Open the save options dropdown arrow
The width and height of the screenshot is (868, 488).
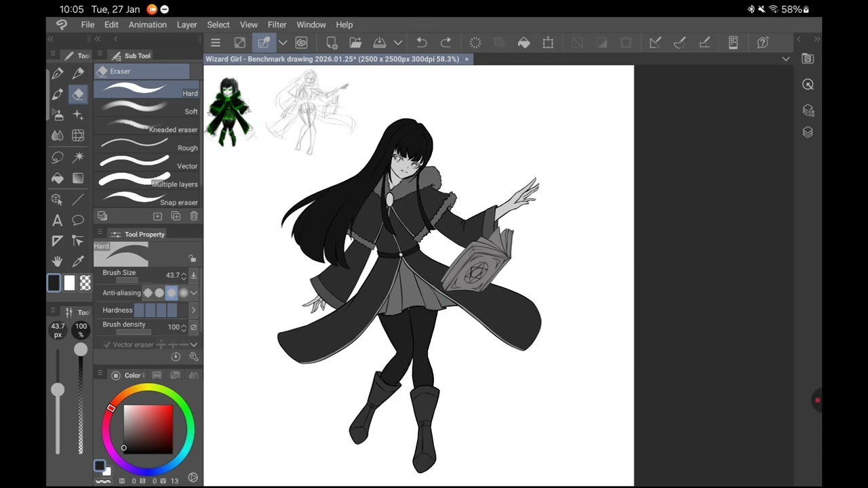398,43
